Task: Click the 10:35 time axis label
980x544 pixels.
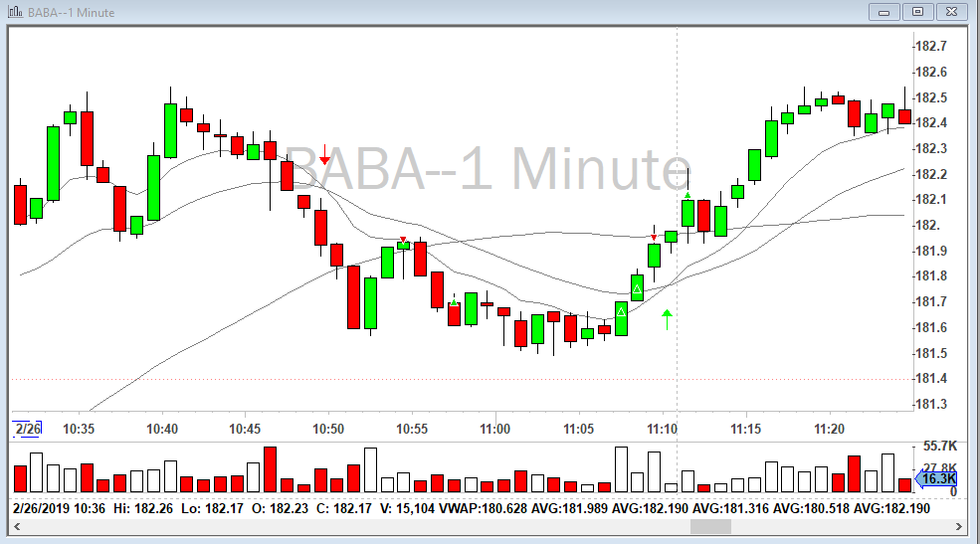Action: (x=79, y=429)
